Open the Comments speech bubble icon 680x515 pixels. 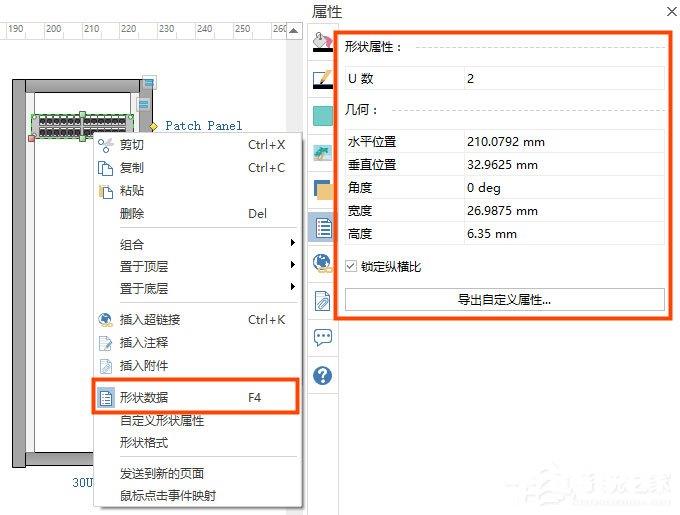(x=323, y=337)
